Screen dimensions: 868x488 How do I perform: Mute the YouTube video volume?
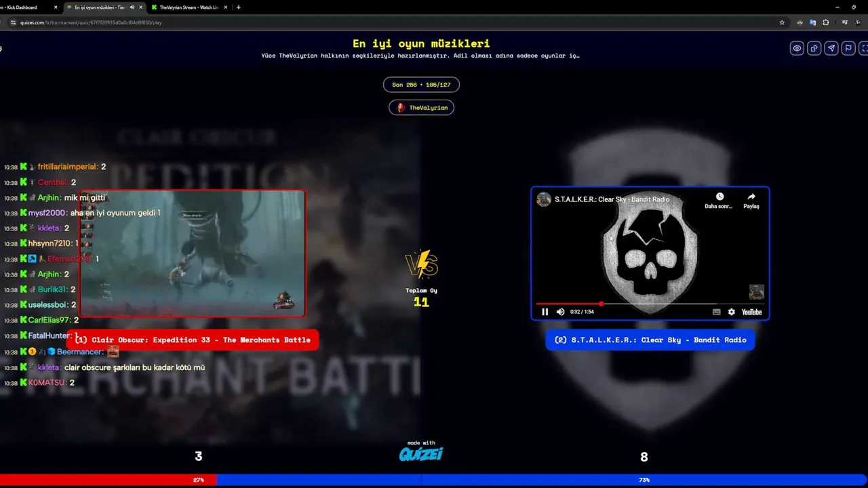(x=560, y=312)
